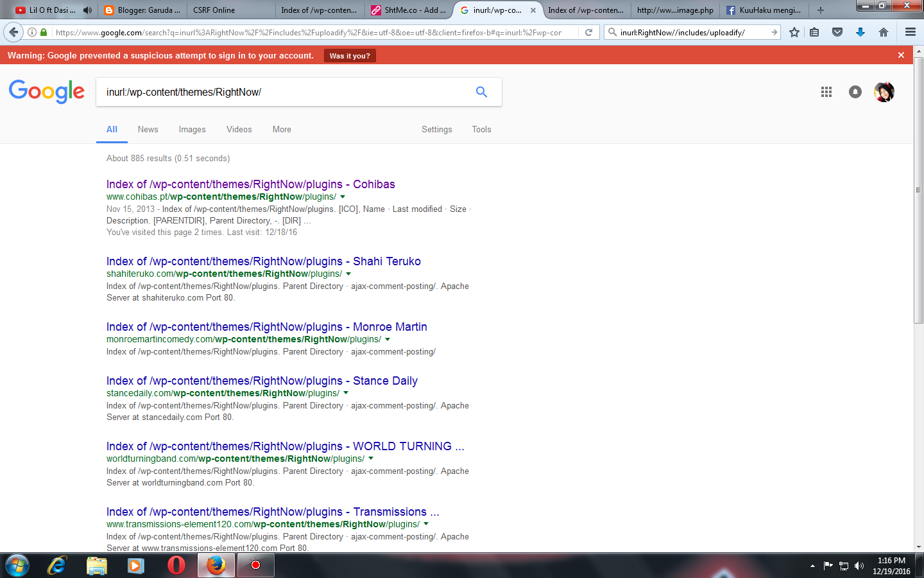This screenshot has width=924, height=578.
Task: Expand dropdown for stancedaily.com result
Action: tap(346, 394)
